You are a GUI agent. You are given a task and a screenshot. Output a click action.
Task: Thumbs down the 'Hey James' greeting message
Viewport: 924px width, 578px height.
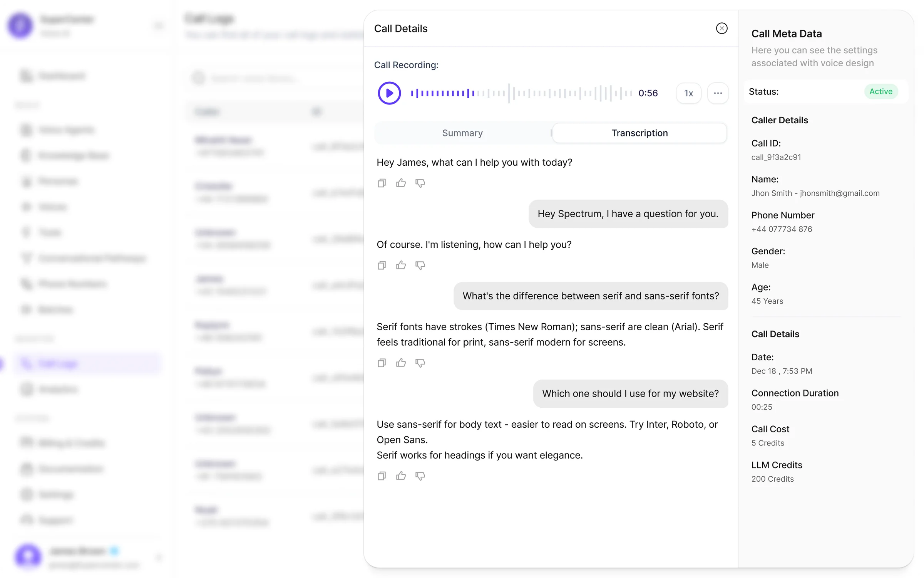(x=420, y=183)
